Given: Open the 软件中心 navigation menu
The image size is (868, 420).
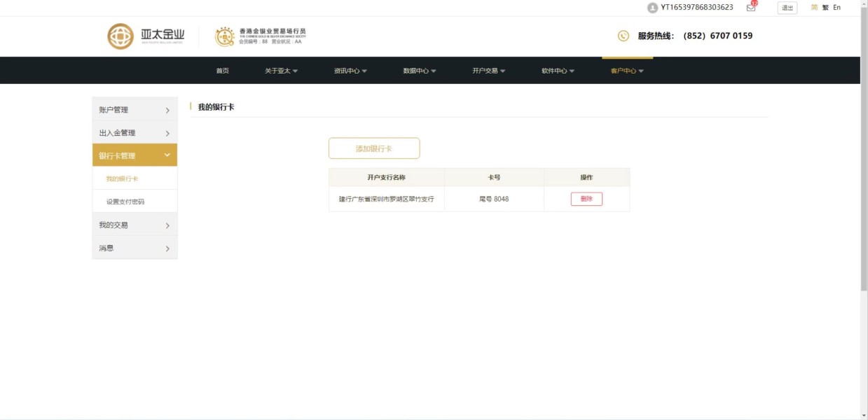Looking at the screenshot, I should [x=558, y=71].
